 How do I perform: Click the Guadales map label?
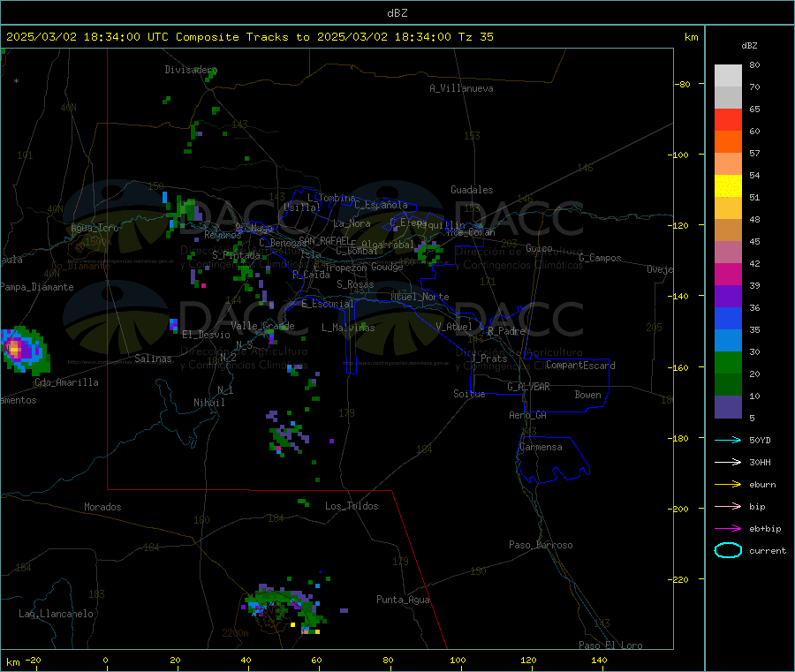472,190
